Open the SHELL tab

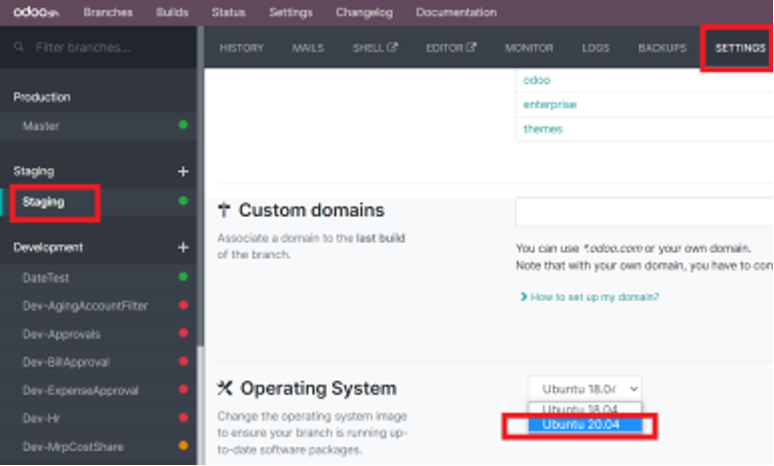[x=375, y=48]
